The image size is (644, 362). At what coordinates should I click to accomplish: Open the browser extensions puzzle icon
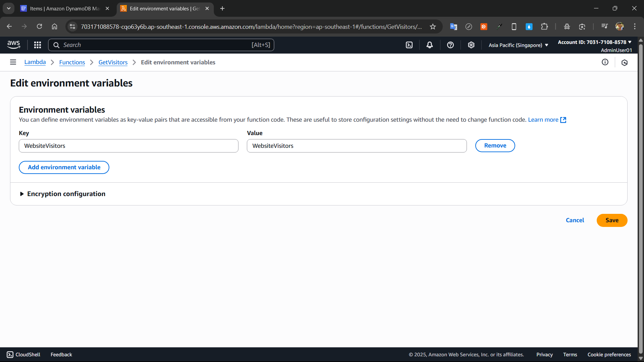point(544,26)
